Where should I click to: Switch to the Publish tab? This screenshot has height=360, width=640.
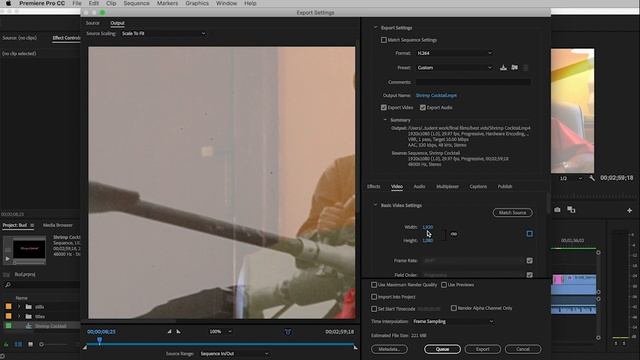(505, 187)
